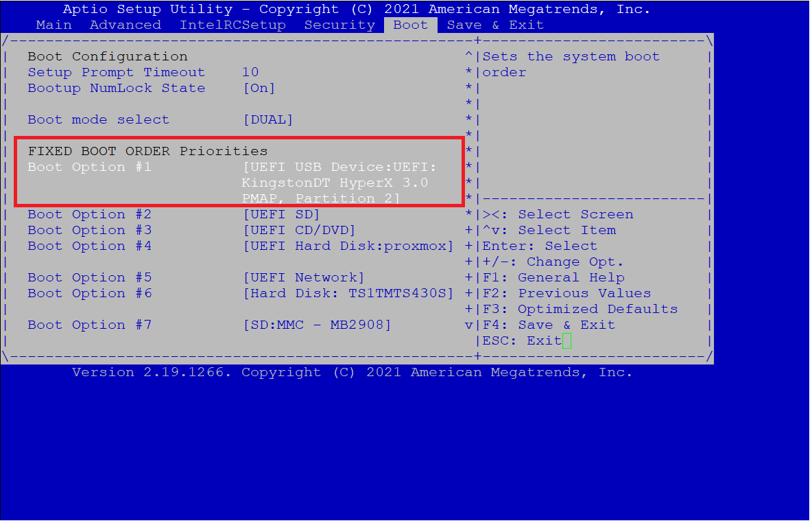Select the Save & Exit tab
Image resolution: width=812 pixels, height=521 pixels.
coord(496,25)
